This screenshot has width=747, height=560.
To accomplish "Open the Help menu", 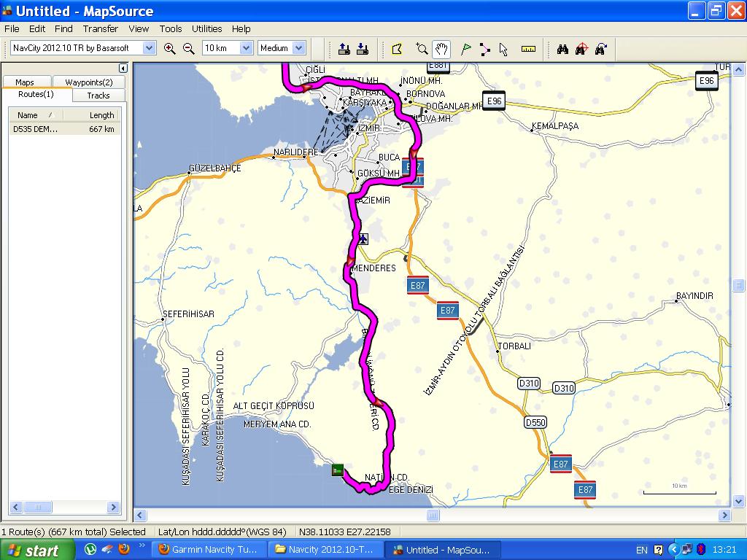I will [x=241, y=28].
